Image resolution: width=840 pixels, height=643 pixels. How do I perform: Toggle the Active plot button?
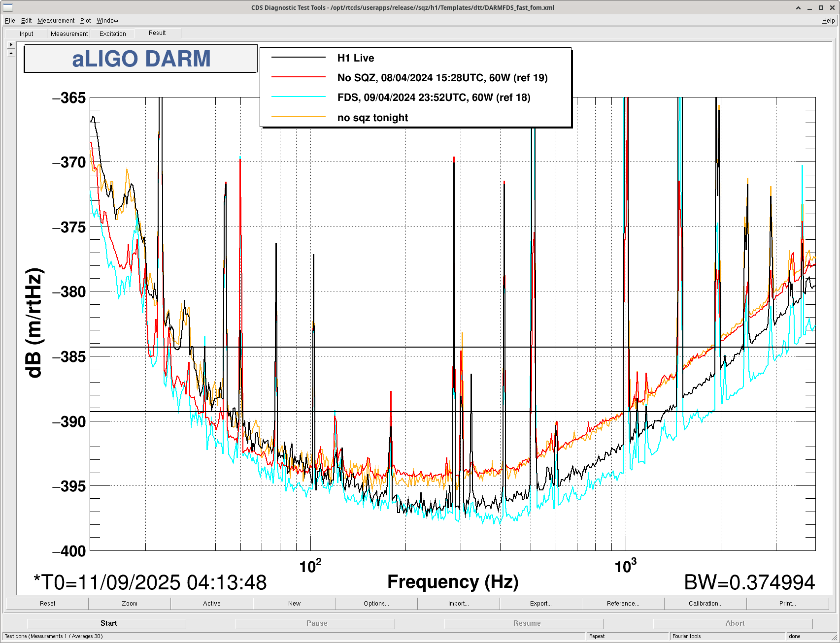(x=212, y=603)
